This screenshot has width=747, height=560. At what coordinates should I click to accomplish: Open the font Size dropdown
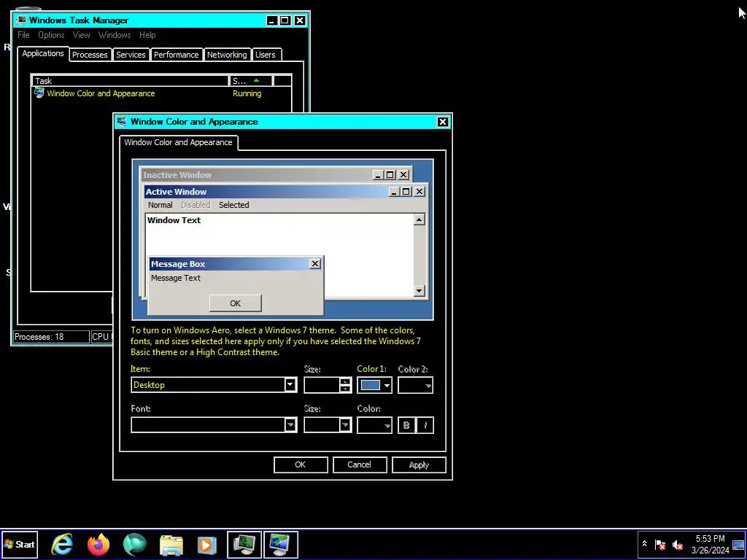[x=328, y=425]
